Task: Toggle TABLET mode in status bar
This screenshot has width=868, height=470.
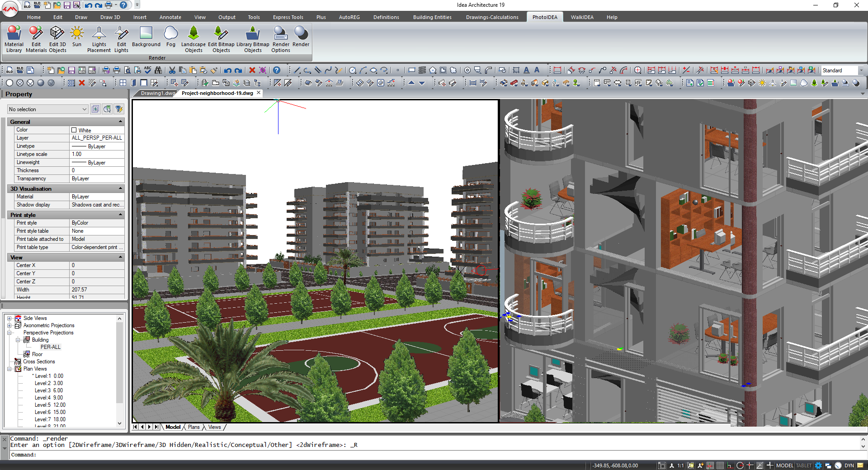Action: coord(803,465)
